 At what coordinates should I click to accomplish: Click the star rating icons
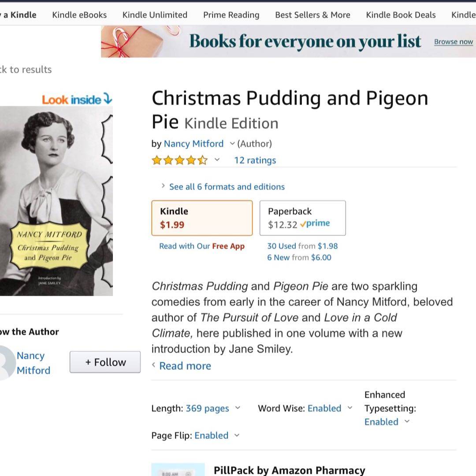[179, 160]
